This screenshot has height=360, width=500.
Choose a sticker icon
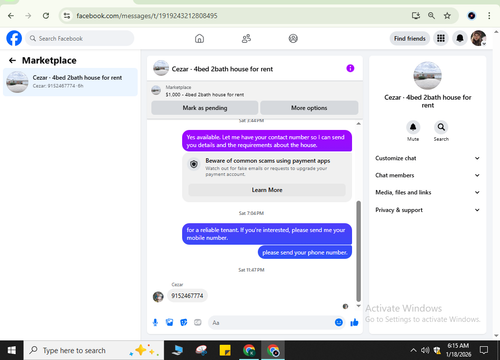click(x=184, y=322)
